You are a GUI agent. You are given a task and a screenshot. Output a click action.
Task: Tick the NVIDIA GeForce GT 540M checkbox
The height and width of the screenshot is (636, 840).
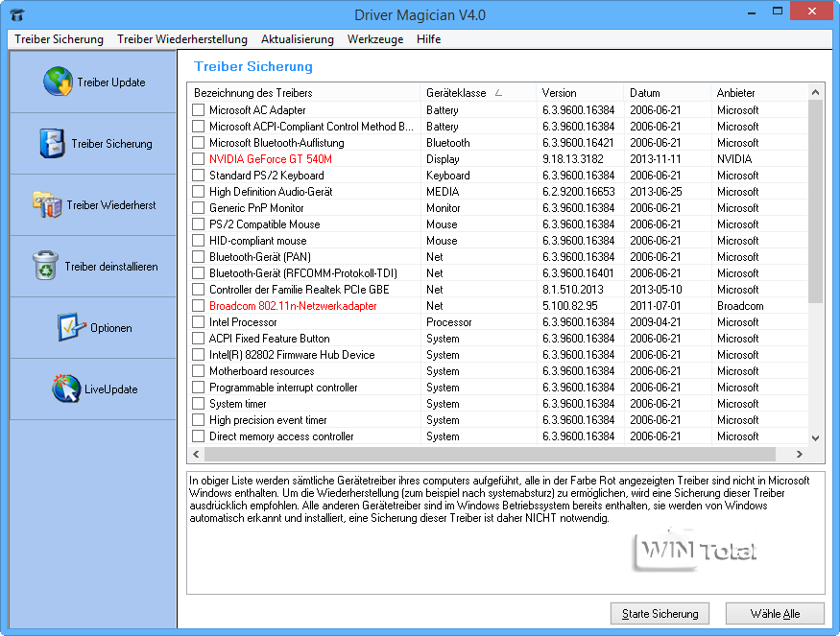pyautogui.click(x=198, y=159)
